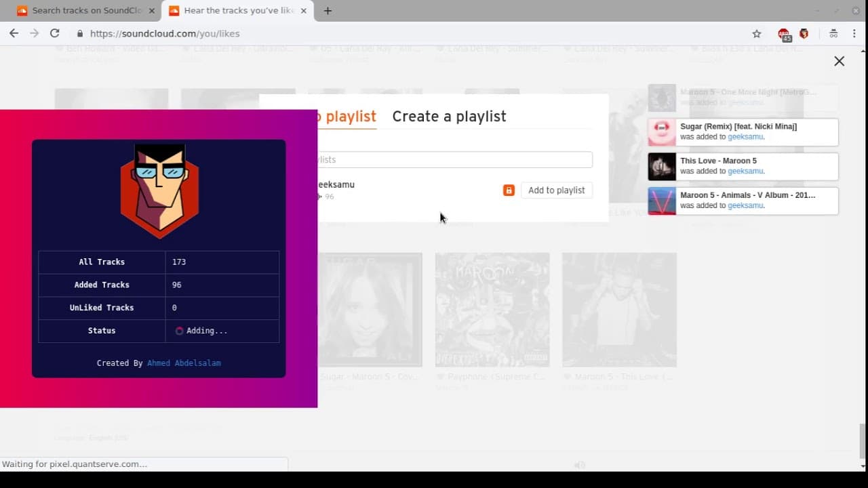Screen dimensions: 868x488
Task: Click the 'Sugar (Remix) [feat. Nicki Minaj]' title
Action: (738, 127)
